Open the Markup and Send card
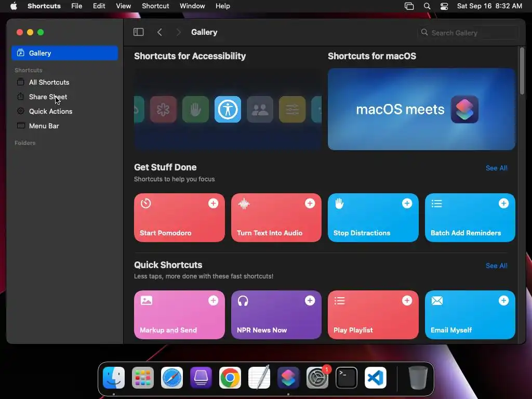532x399 pixels. pyautogui.click(x=179, y=315)
